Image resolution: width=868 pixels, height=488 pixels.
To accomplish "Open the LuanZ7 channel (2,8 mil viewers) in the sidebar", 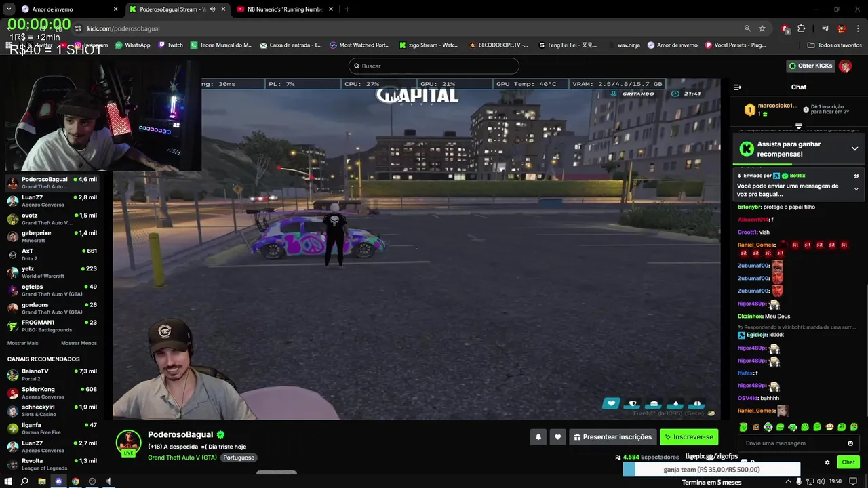I will tap(52, 201).
